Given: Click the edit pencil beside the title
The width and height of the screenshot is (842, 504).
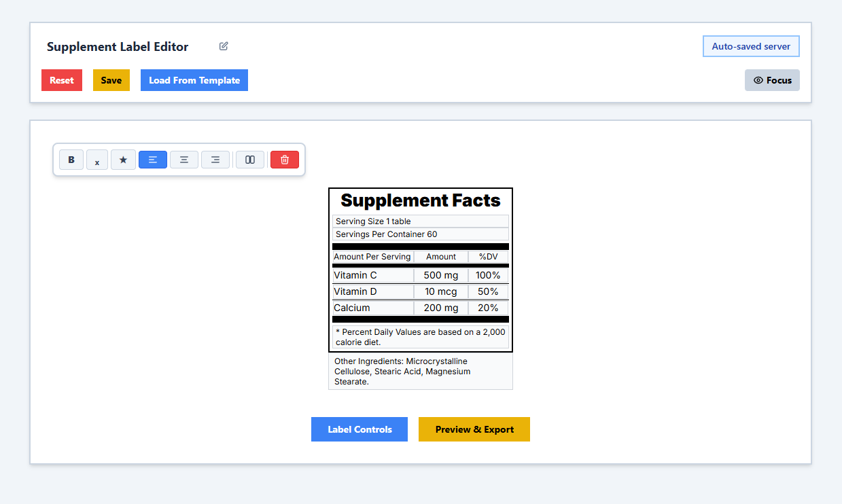Looking at the screenshot, I should click(x=224, y=46).
